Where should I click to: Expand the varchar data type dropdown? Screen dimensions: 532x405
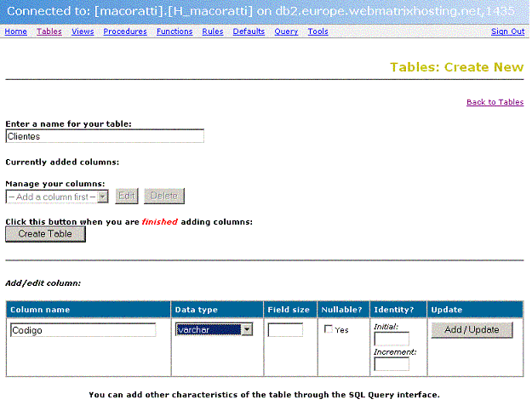215,329
